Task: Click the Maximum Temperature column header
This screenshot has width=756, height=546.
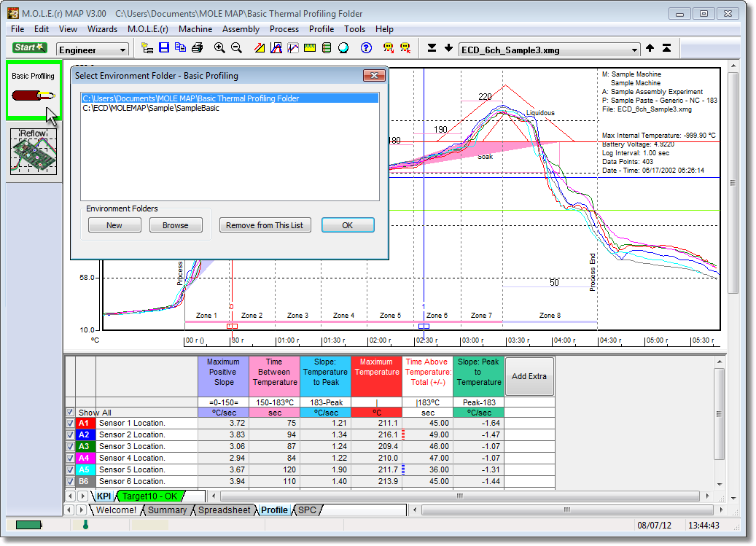Action: [x=377, y=376]
